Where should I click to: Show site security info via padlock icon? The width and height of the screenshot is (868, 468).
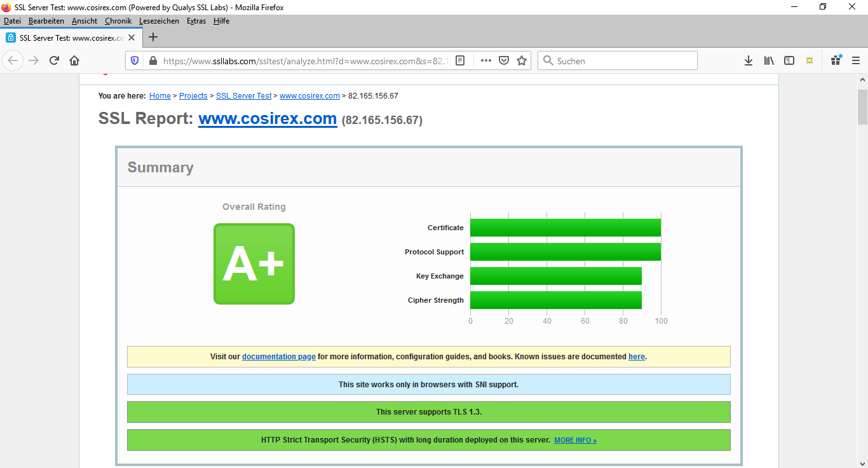click(x=153, y=61)
